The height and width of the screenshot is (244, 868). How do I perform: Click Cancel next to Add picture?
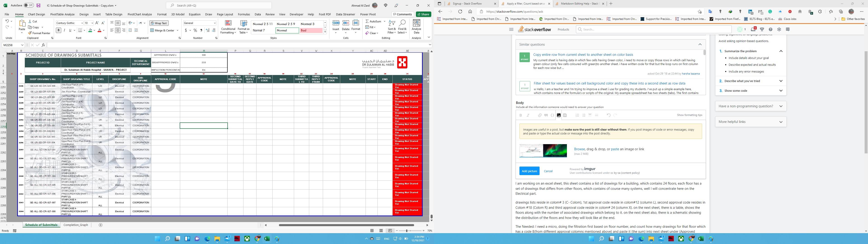tap(548, 171)
